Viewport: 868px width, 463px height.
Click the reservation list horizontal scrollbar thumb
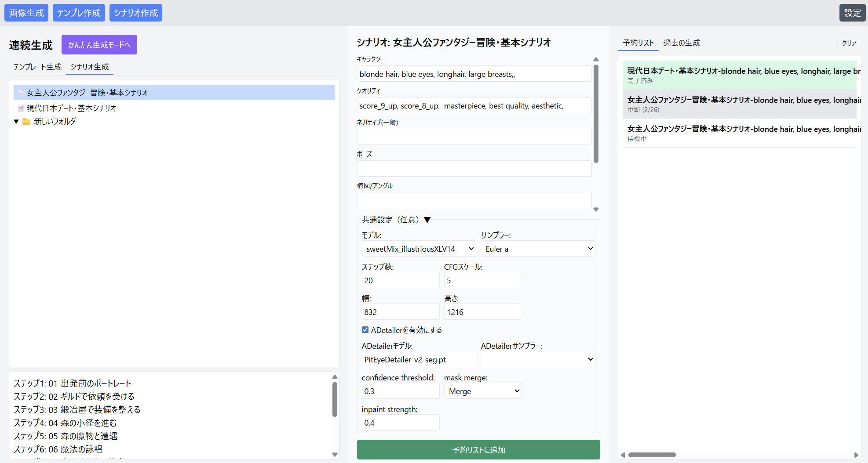point(652,455)
